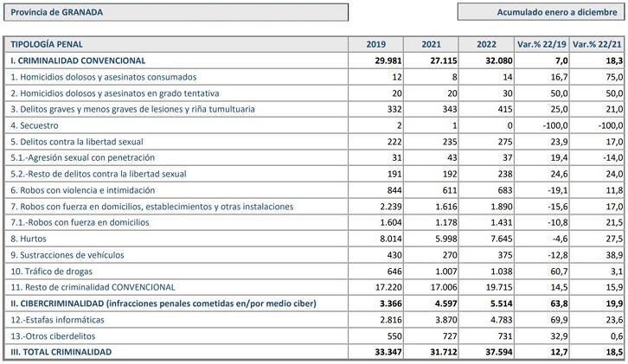Click the Provincia de GRANADA header box
Image resolution: width=628 pixels, height=364 pixels.
tap(175, 12)
